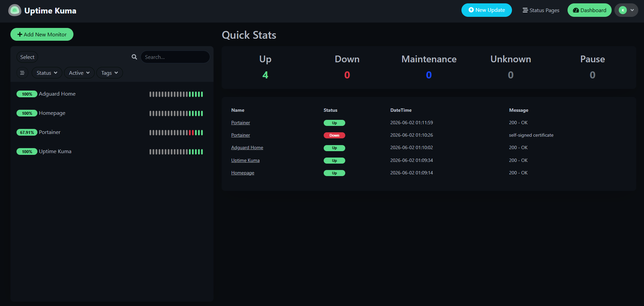Click the Unknown count 0
Screen dimensions: 644x306
coord(511,75)
